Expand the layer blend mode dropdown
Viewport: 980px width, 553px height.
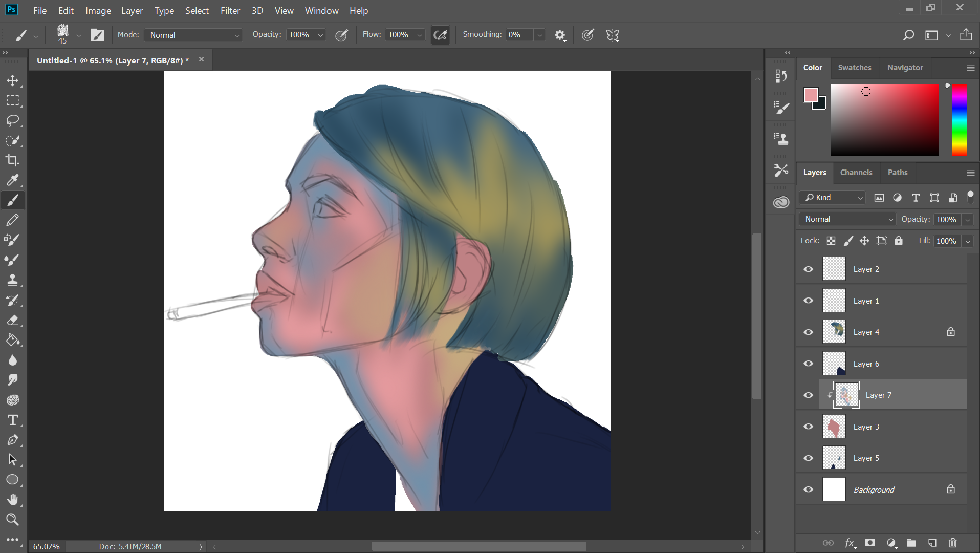847,219
